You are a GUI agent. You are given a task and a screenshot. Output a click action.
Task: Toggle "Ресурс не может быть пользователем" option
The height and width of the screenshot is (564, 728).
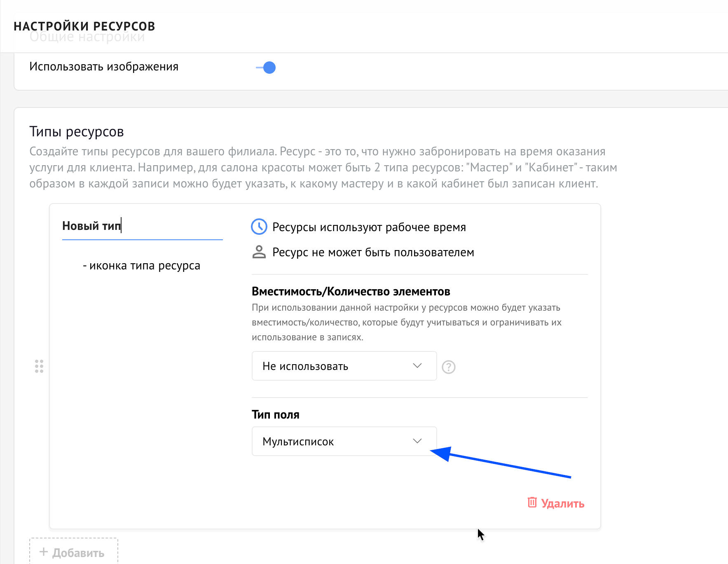click(373, 253)
